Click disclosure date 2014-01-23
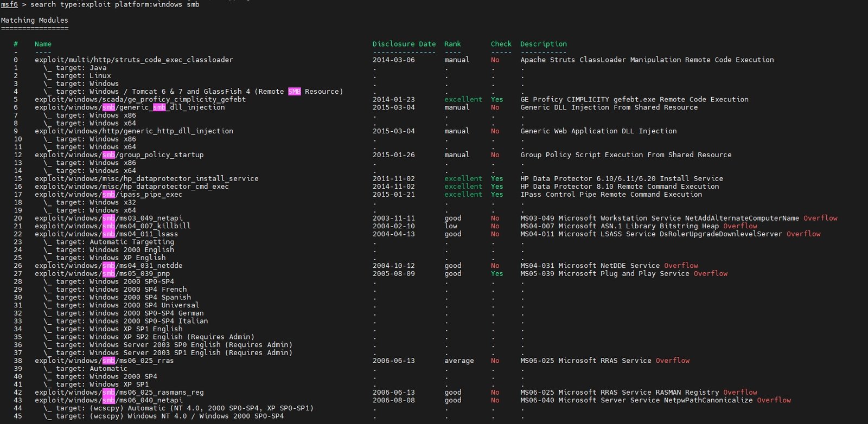The height and width of the screenshot is (424, 868). tap(394, 99)
